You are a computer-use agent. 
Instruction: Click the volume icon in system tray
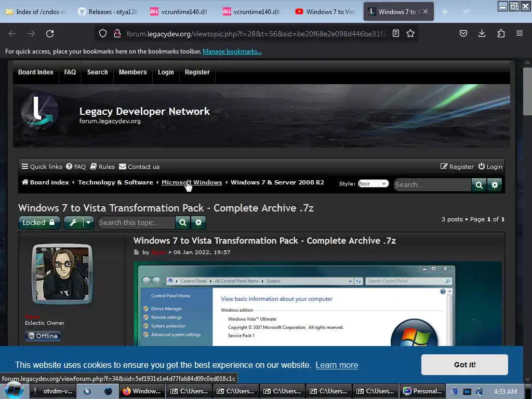[479, 392]
